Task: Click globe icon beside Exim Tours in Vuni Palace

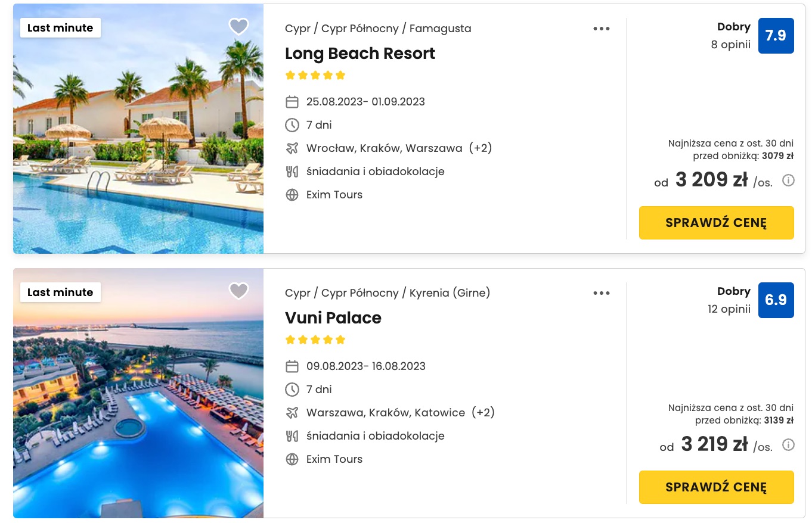Action: point(292,459)
